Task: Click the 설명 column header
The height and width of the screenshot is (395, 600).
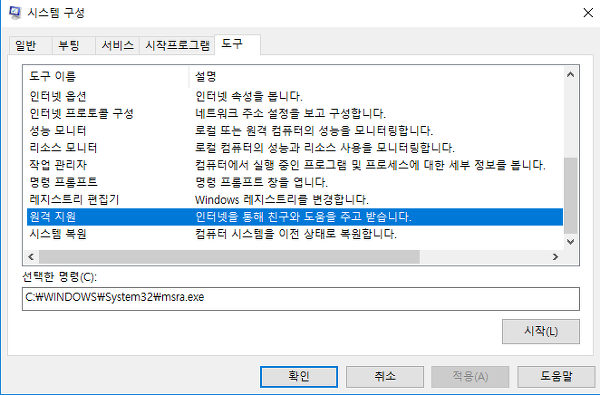Action: pos(376,77)
